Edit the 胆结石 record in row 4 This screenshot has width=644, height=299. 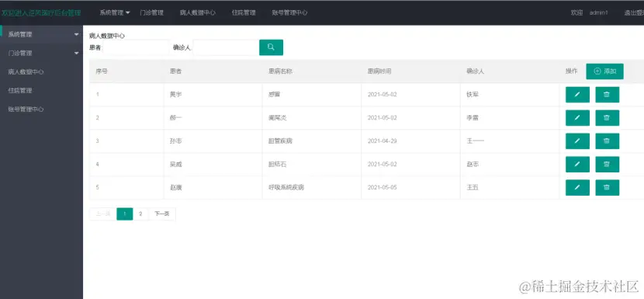pyautogui.click(x=577, y=165)
